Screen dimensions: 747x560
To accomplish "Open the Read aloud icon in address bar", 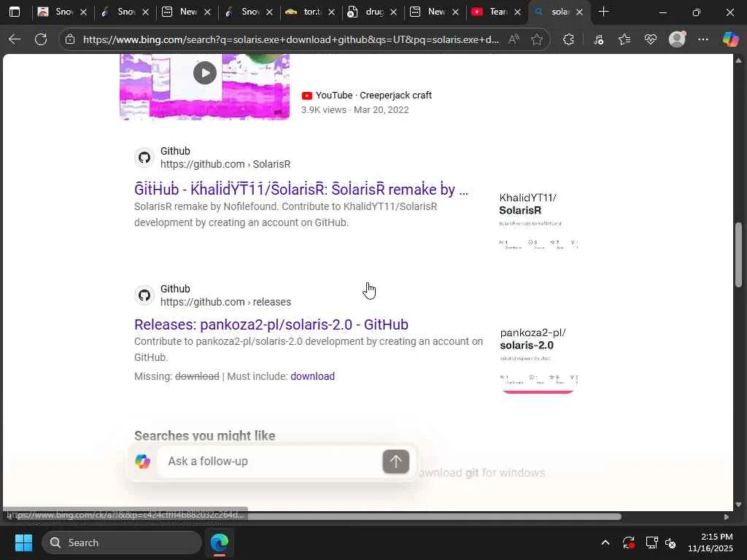I will click(x=514, y=39).
